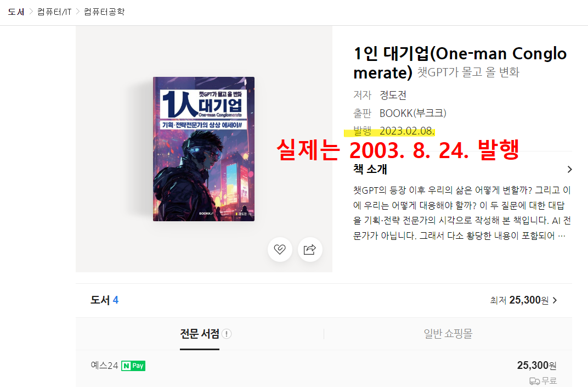588x387 pixels.
Task: Click the book cover thumbnail image
Action: (203, 149)
